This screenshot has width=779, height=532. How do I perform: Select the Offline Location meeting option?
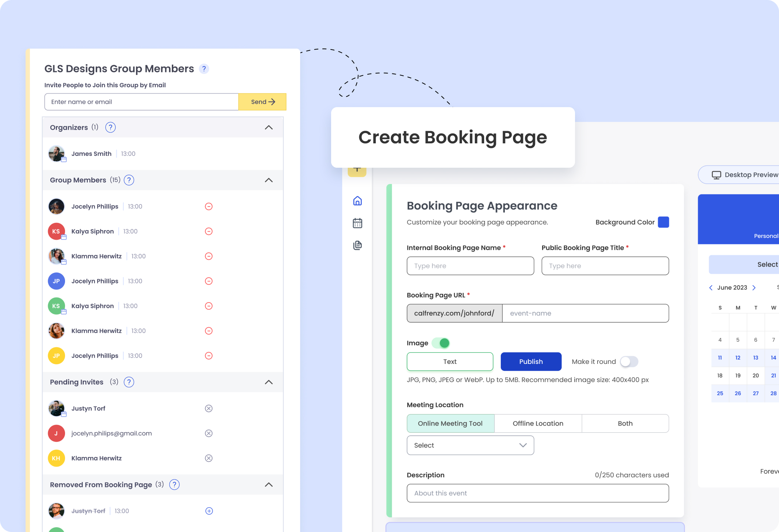(x=537, y=423)
